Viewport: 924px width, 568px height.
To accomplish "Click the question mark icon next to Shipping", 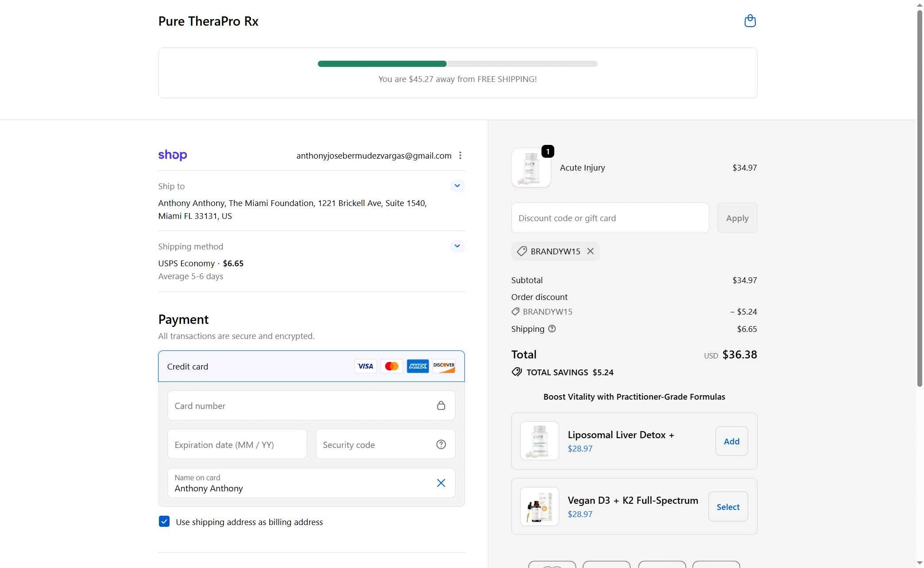I will pos(552,329).
